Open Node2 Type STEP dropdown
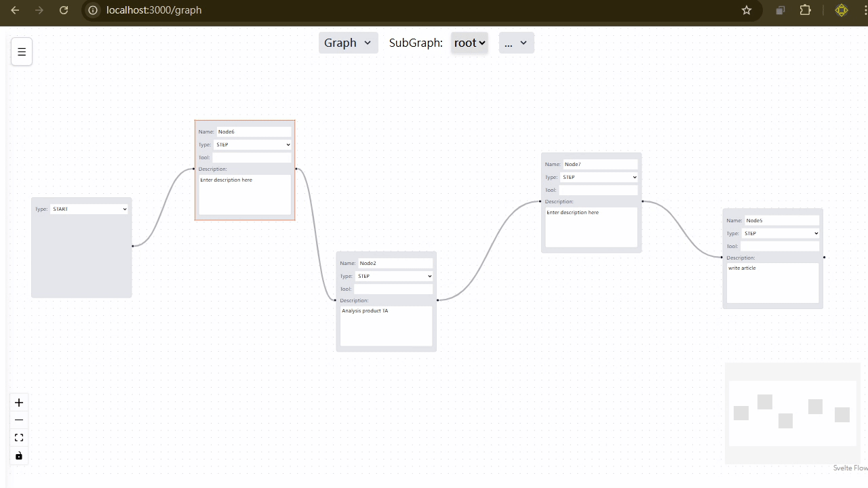868x488 pixels. (394, 277)
